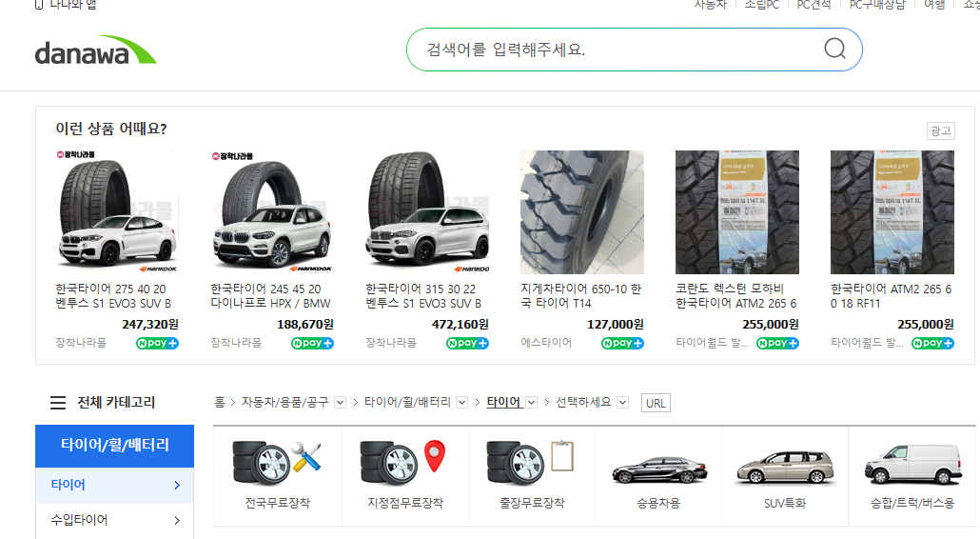Open 전체 카테고리 menu label
The width and height of the screenshot is (980, 539).
pyautogui.click(x=116, y=402)
